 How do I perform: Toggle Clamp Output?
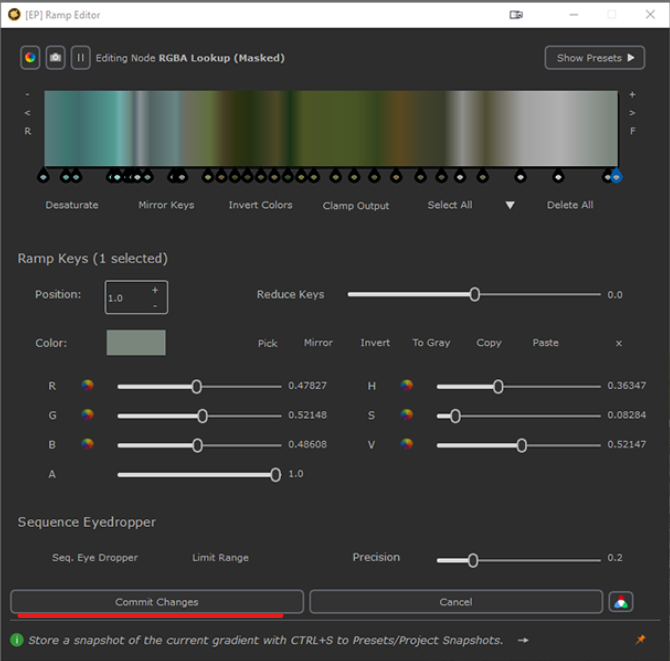[x=356, y=206]
